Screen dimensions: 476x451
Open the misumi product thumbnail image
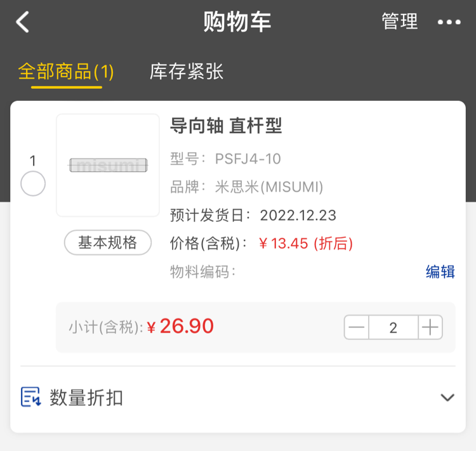pos(108,166)
